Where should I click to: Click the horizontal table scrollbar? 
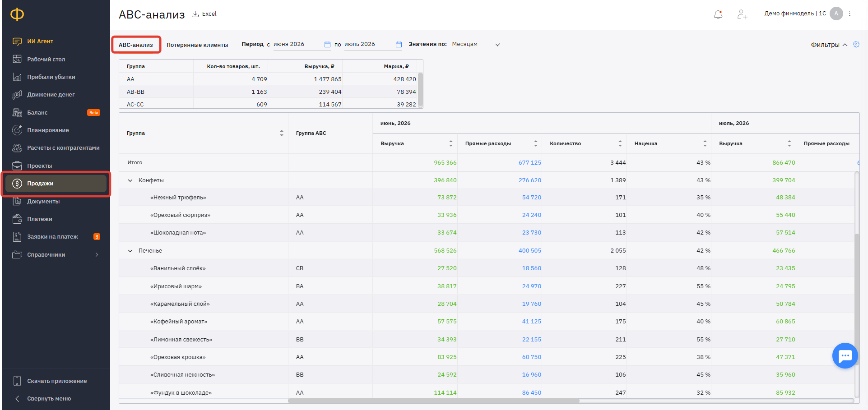point(434,401)
